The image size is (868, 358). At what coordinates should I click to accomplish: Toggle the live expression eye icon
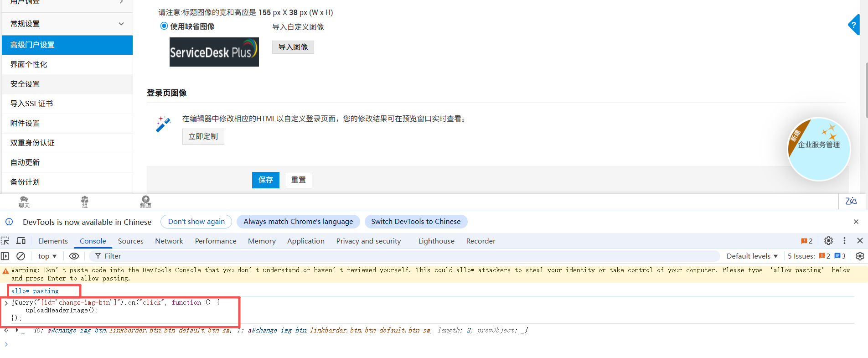74,256
